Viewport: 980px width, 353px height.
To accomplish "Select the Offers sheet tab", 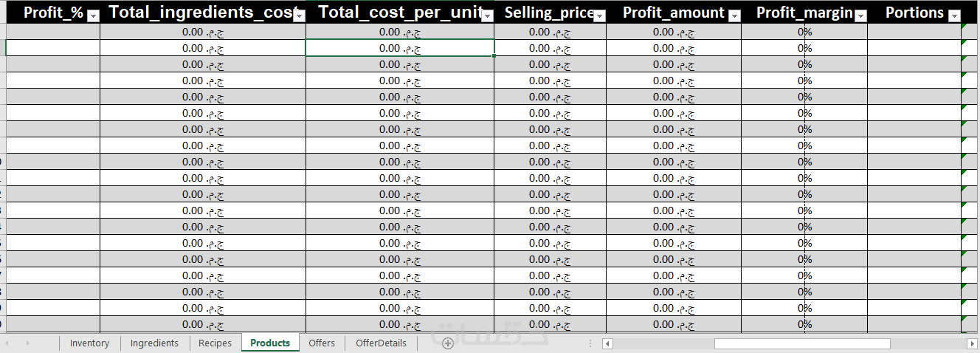I will tap(322, 343).
